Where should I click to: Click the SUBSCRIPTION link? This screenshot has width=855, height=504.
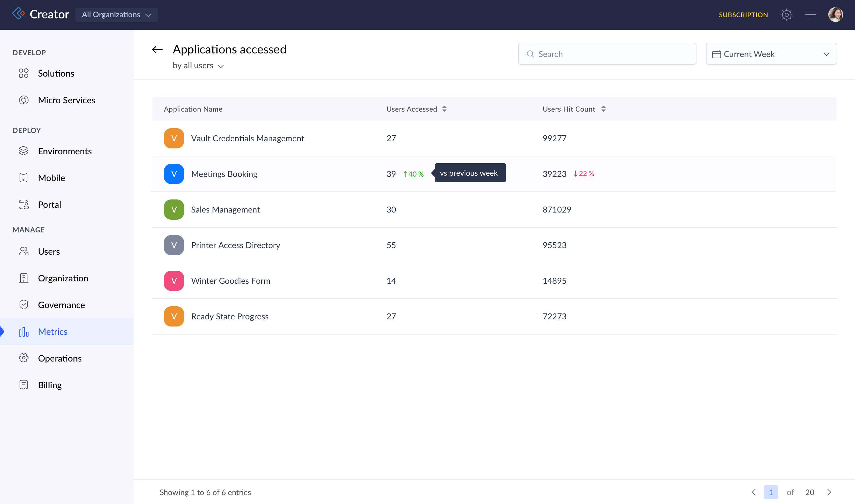tap(743, 15)
